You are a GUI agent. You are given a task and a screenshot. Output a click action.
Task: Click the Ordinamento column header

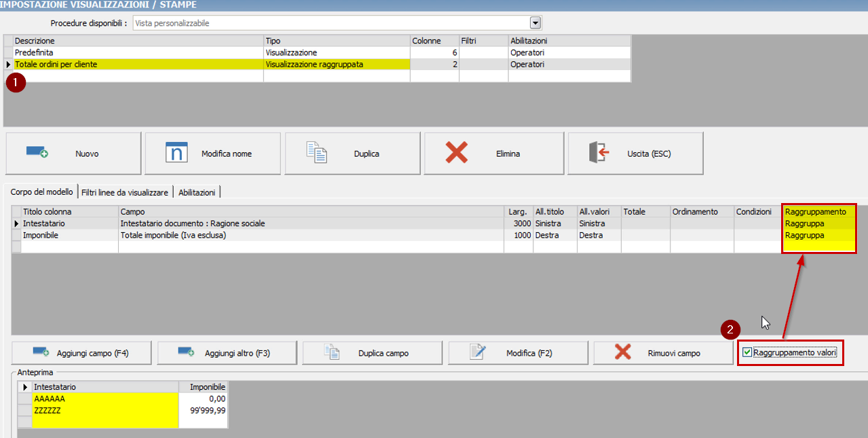(x=702, y=212)
